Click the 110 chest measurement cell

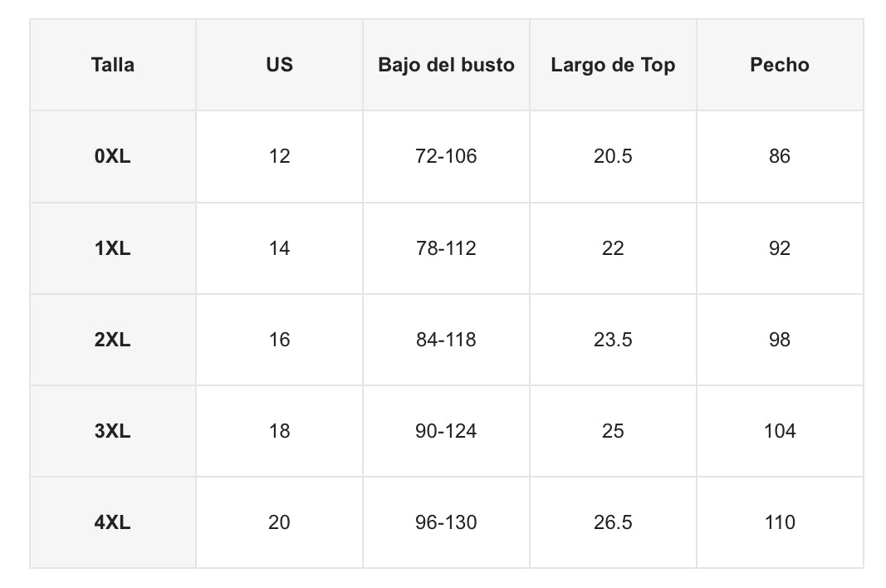[x=779, y=522]
